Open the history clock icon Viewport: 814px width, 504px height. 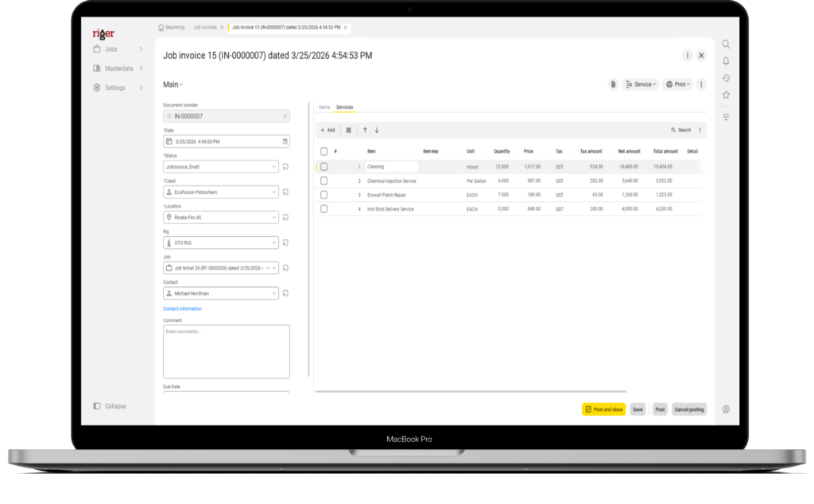click(x=726, y=78)
